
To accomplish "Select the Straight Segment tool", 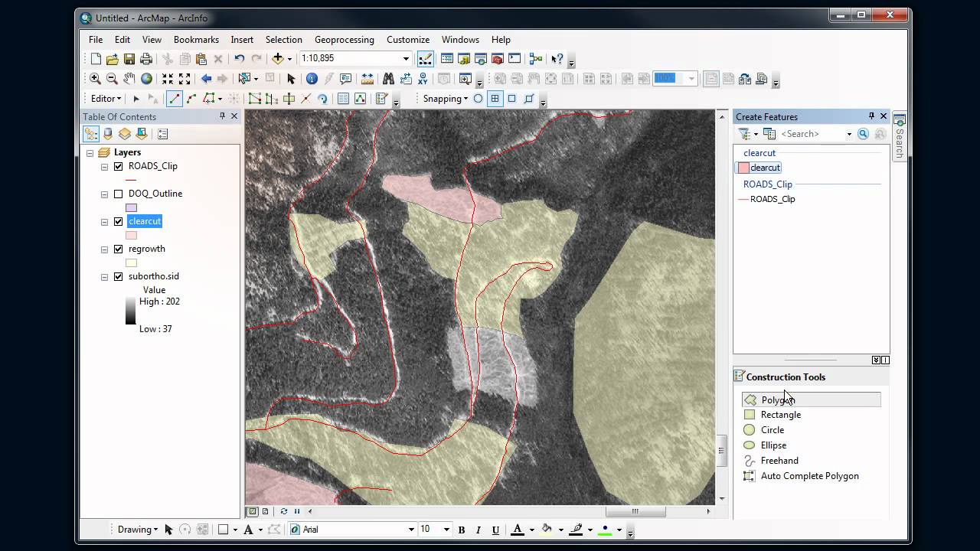I will tap(175, 99).
